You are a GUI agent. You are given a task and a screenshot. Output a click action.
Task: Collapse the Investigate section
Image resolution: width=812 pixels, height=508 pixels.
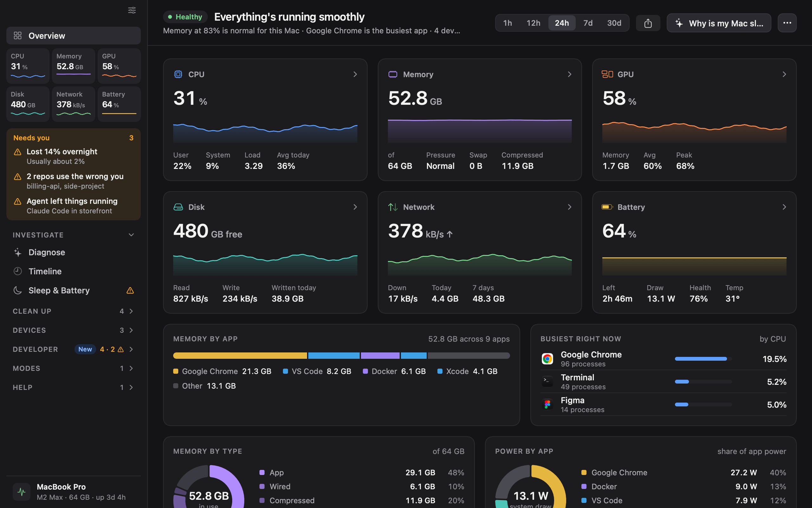coord(131,235)
